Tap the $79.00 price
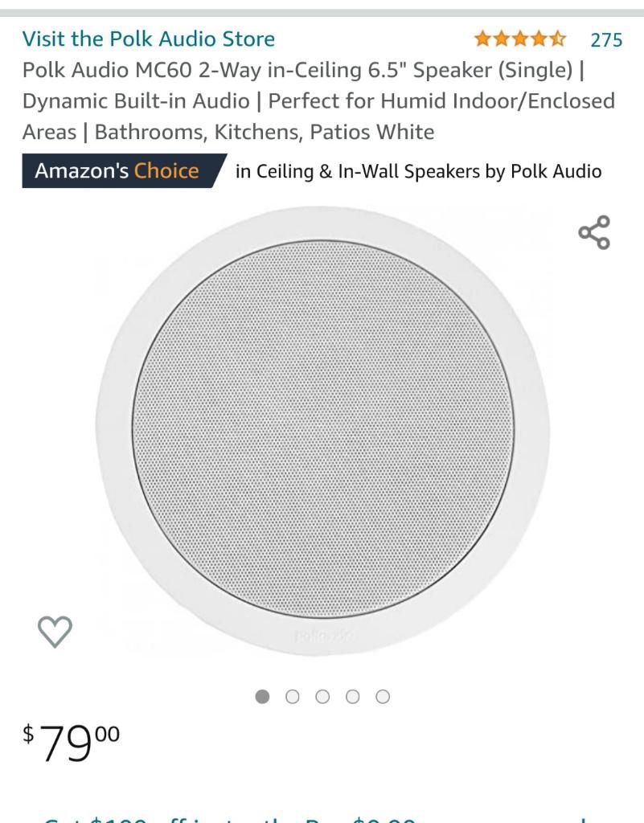The width and height of the screenshot is (644, 823). [72, 742]
